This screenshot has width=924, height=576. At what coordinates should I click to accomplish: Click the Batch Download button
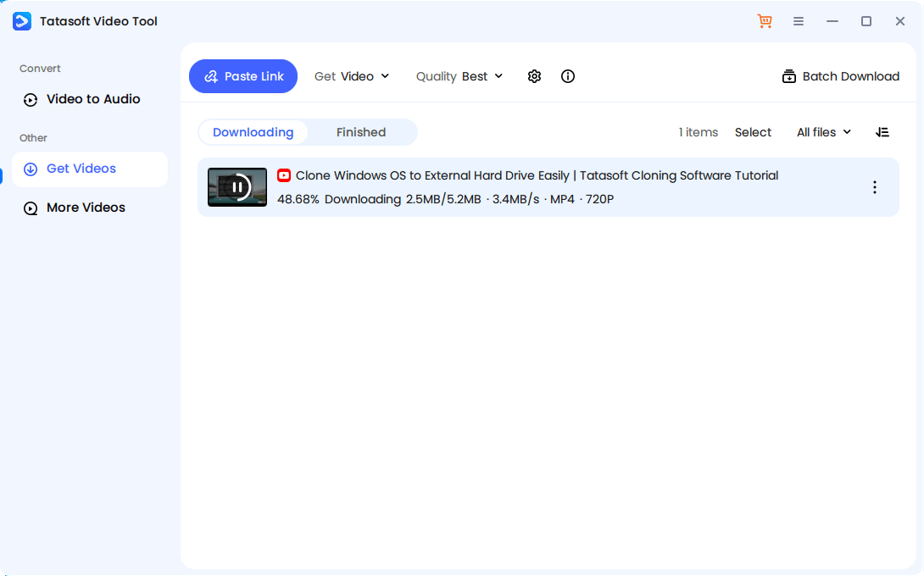click(840, 76)
